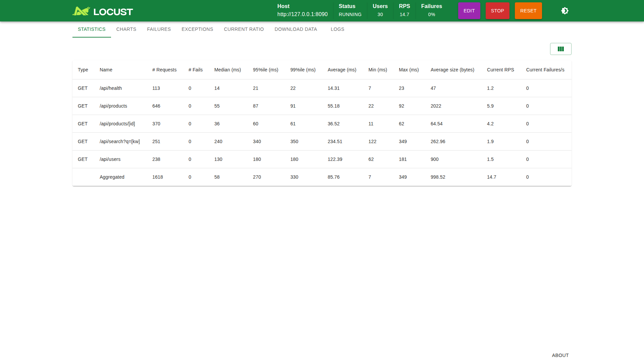
Task: Click the Current RPS column header
Action: coord(500,70)
